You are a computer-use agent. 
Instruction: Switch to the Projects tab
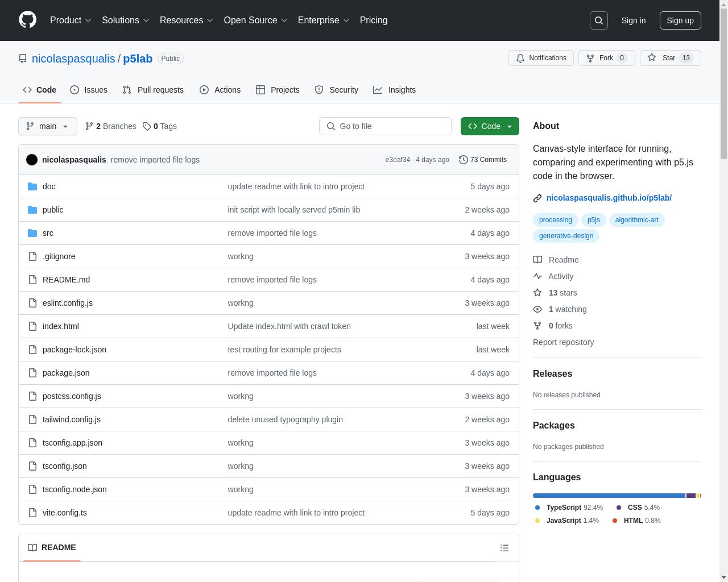[278, 90]
